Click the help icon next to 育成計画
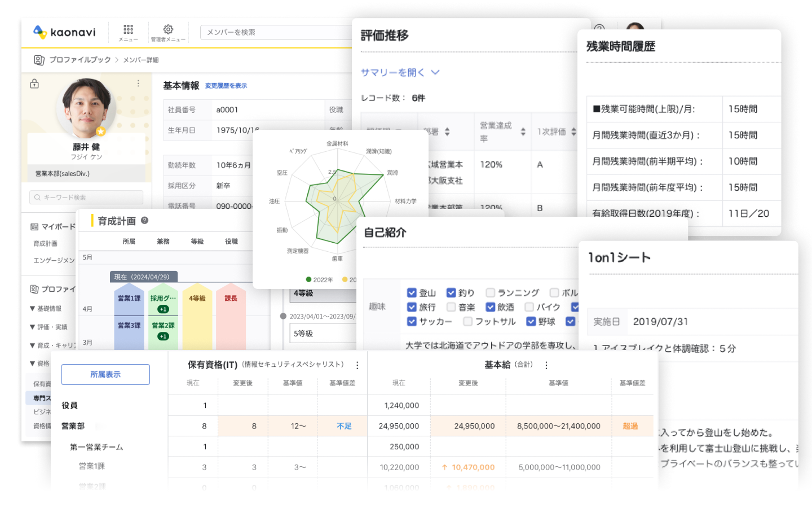Viewport: 812px width, 508px height. (x=145, y=221)
